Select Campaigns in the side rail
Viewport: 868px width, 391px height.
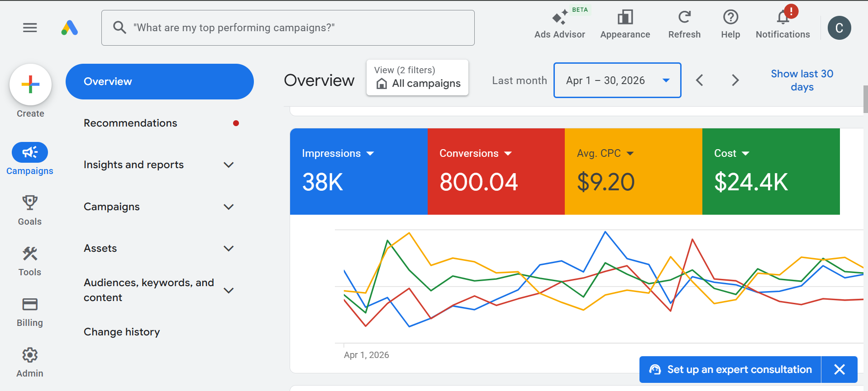(x=30, y=159)
